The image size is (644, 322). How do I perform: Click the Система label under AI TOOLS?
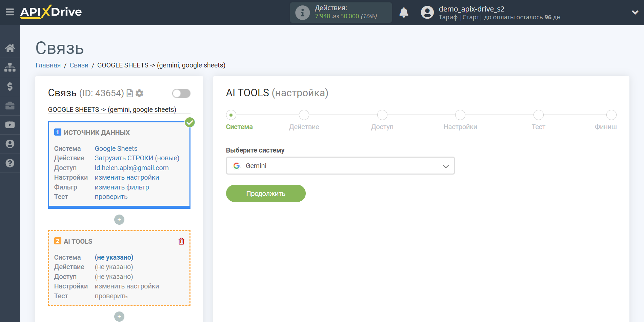[x=67, y=257]
